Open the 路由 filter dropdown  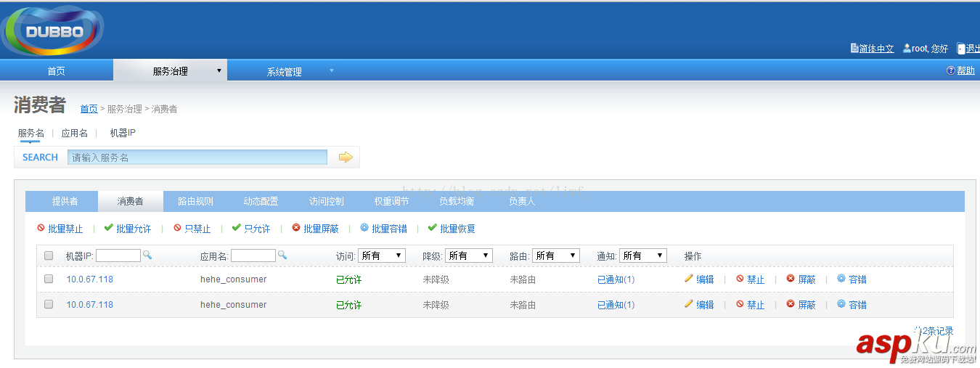[x=556, y=255]
